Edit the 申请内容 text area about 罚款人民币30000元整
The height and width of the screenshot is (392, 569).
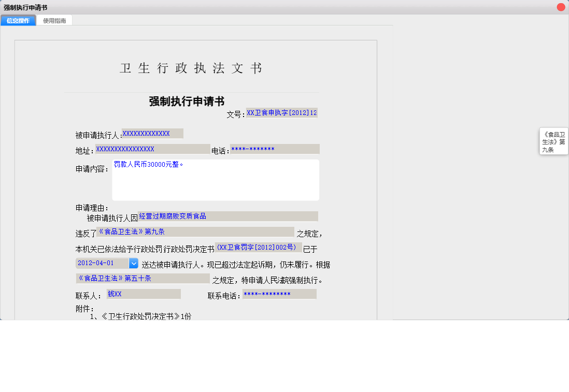[x=216, y=179]
